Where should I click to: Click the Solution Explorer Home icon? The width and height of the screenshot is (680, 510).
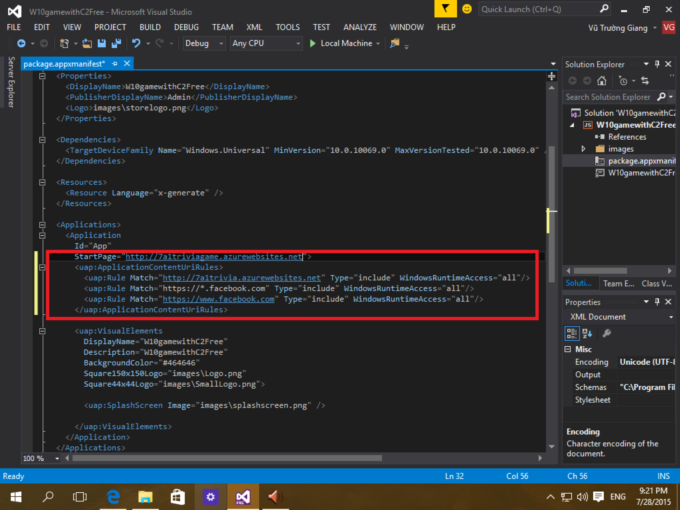point(602,81)
